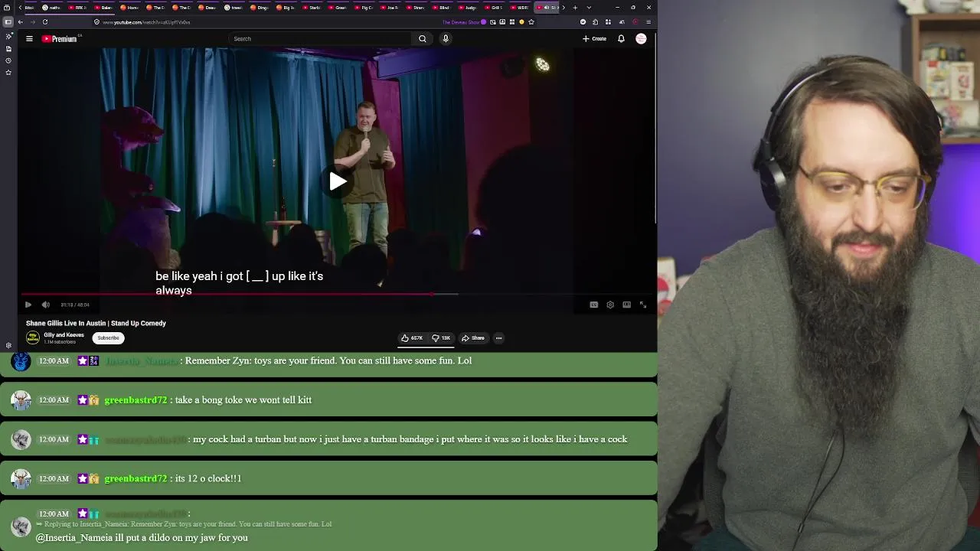Open the bookmarks star in the sidebar
Screen dimensions: 980x551
pyautogui.click(x=8, y=73)
